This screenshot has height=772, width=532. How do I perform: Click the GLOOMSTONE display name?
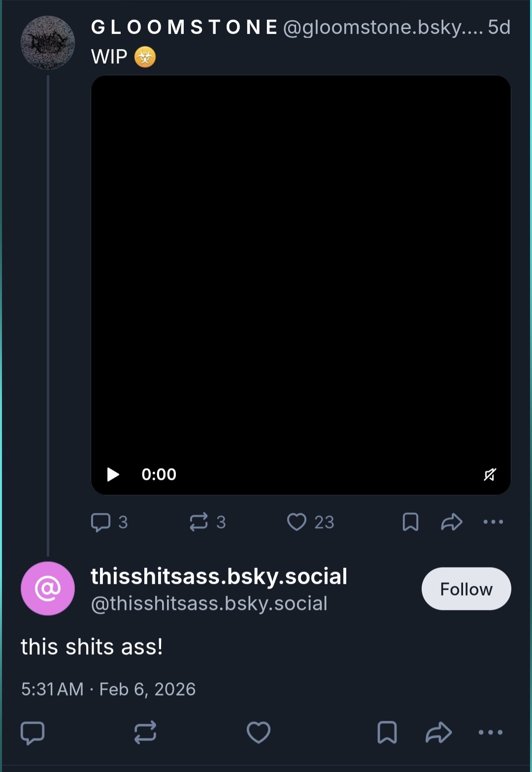tap(185, 28)
